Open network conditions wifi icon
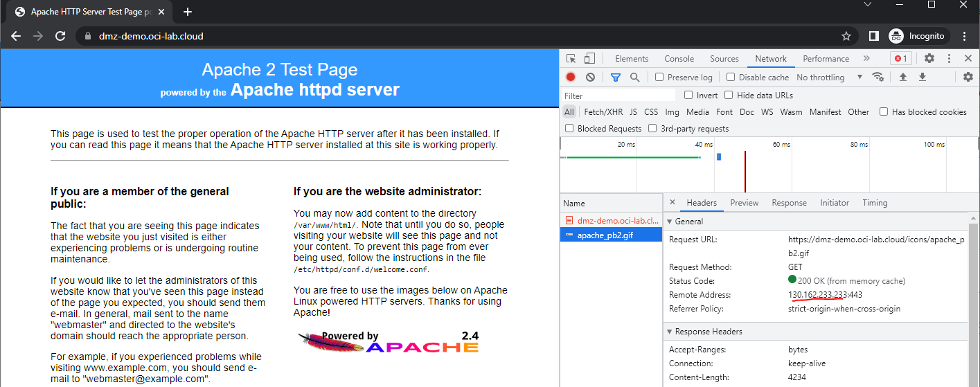The height and width of the screenshot is (387, 980). [x=878, y=77]
